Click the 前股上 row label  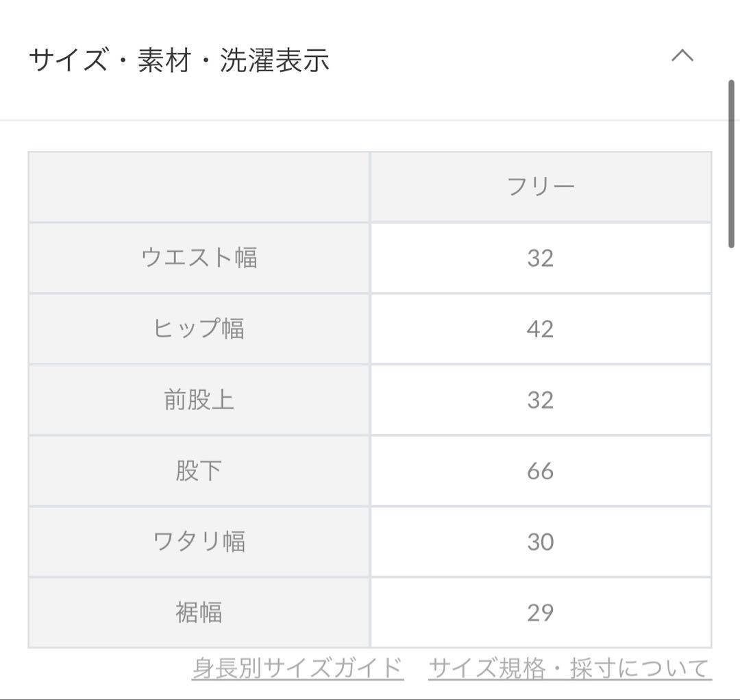click(x=199, y=400)
